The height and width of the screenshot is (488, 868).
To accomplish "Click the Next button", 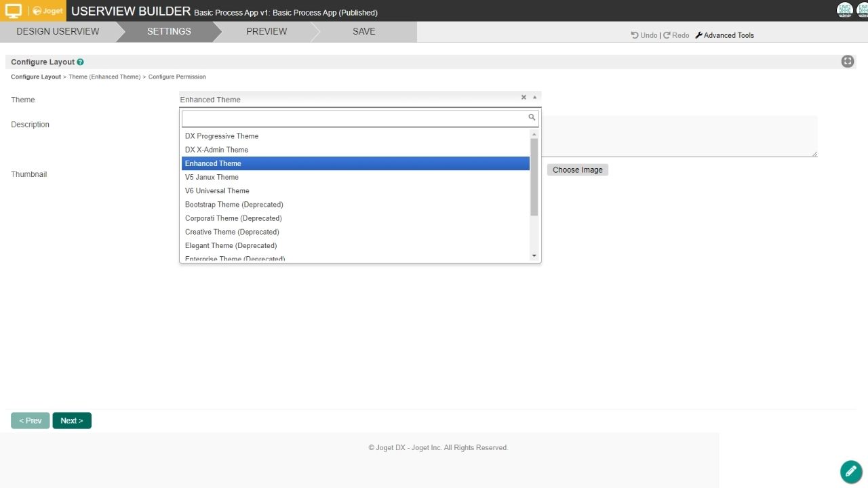I will [x=72, y=421].
